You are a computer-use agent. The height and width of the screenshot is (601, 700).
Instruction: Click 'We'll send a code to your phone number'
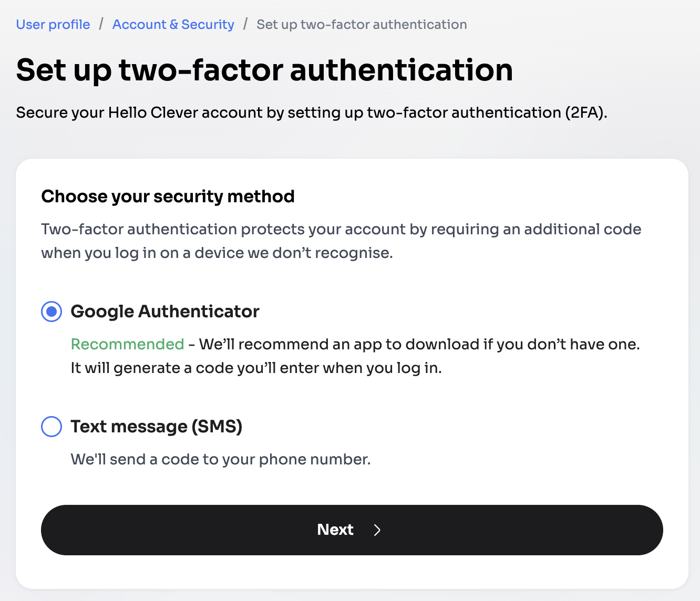pyautogui.click(x=221, y=460)
